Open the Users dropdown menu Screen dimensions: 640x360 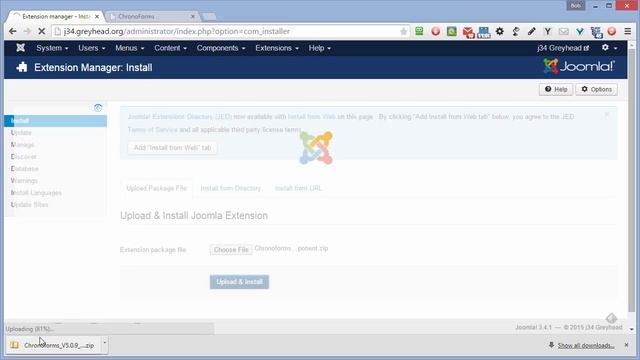point(91,48)
